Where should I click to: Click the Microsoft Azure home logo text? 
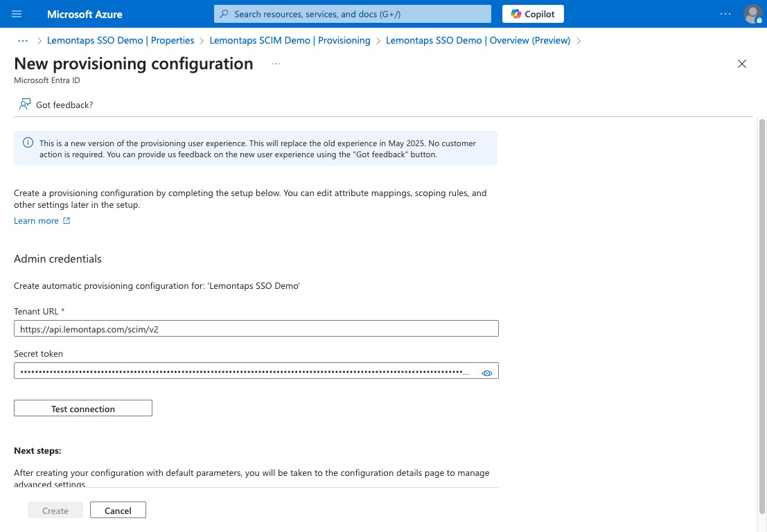click(x=85, y=14)
